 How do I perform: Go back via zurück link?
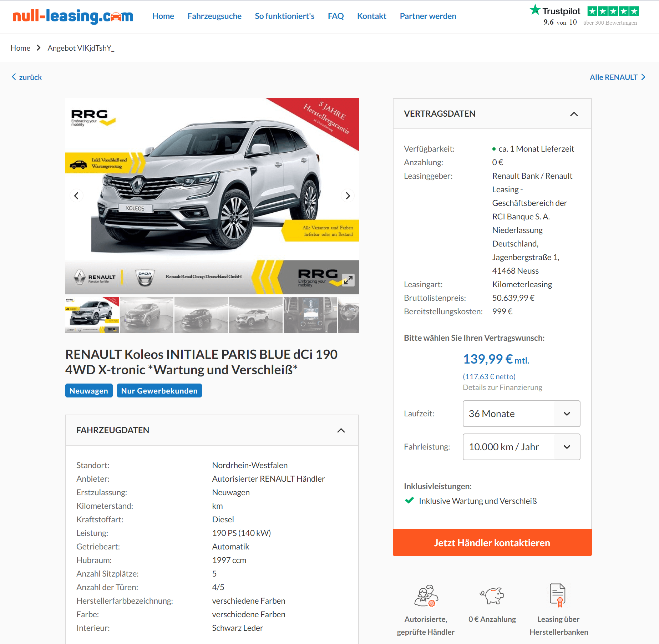coord(27,77)
